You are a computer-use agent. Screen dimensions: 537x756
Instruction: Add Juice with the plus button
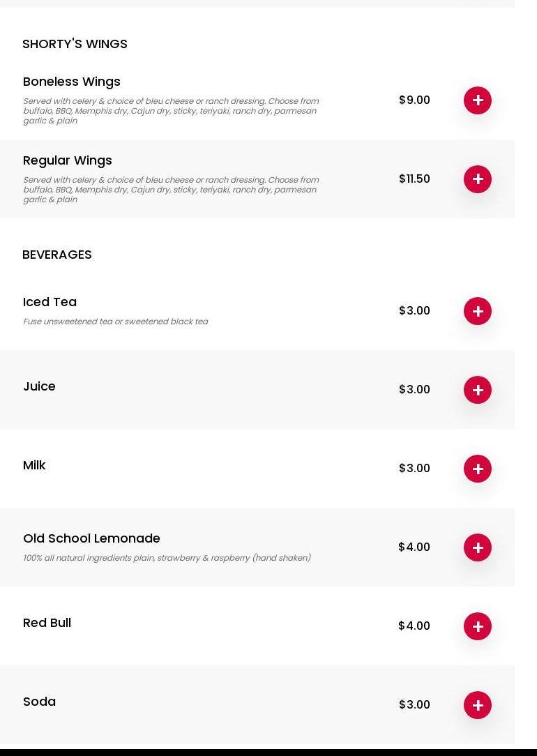pyautogui.click(x=478, y=390)
